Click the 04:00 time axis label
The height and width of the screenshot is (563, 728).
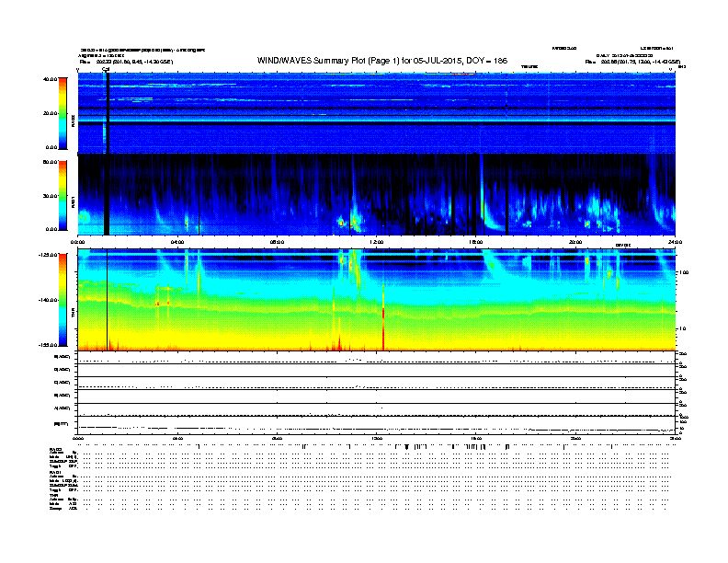pos(177,241)
